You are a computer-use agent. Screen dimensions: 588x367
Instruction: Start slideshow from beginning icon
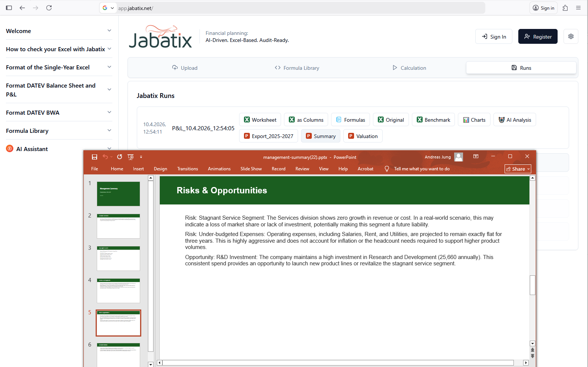click(131, 157)
